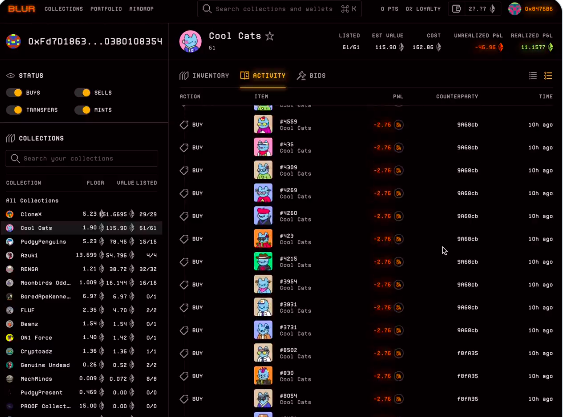Toggle the BUYS status filter

pyautogui.click(x=14, y=93)
